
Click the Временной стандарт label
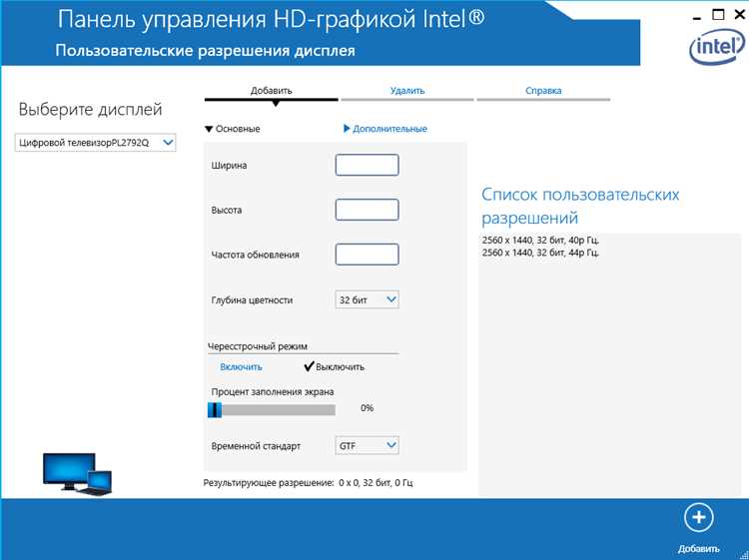coord(256,446)
